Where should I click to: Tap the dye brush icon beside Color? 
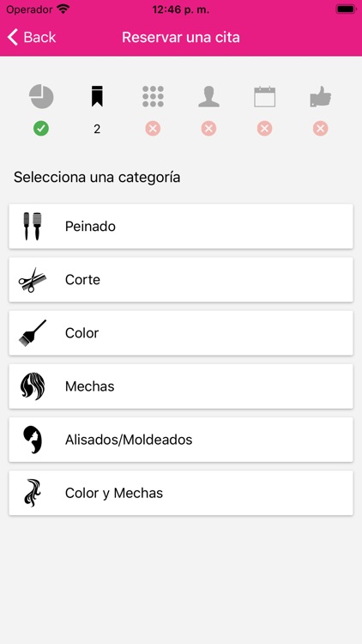click(x=33, y=333)
